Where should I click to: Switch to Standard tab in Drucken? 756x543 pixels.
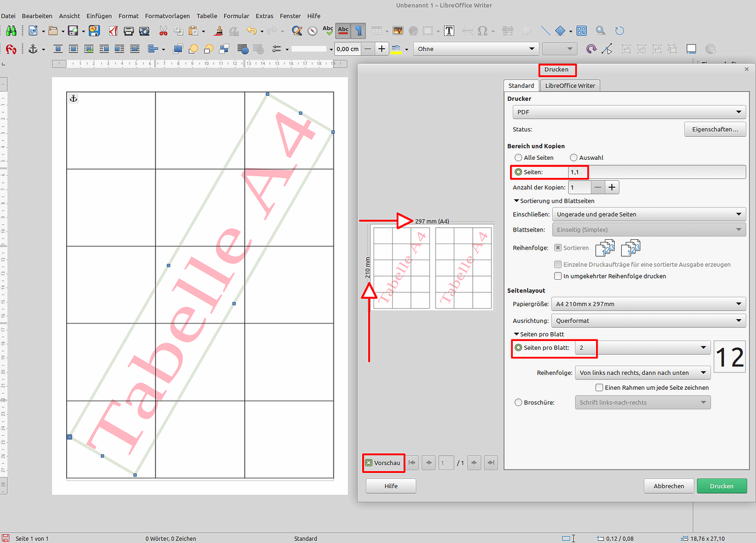click(x=521, y=85)
